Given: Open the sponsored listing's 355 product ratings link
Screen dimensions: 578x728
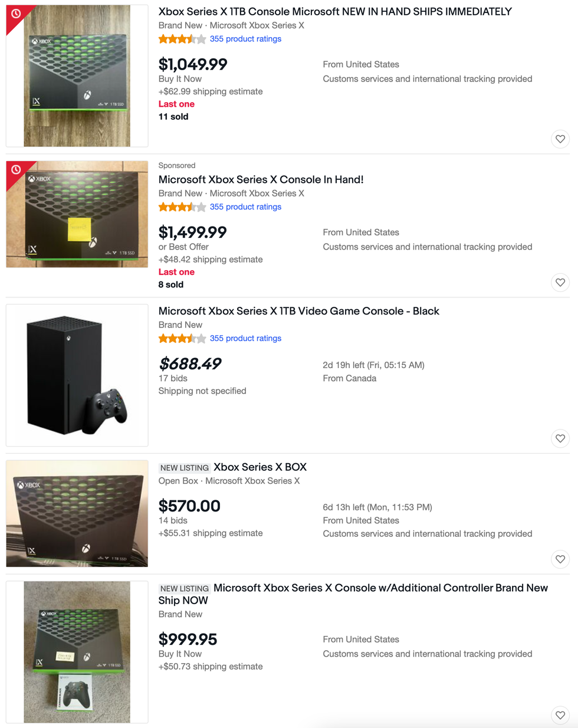Looking at the screenshot, I should (x=244, y=206).
